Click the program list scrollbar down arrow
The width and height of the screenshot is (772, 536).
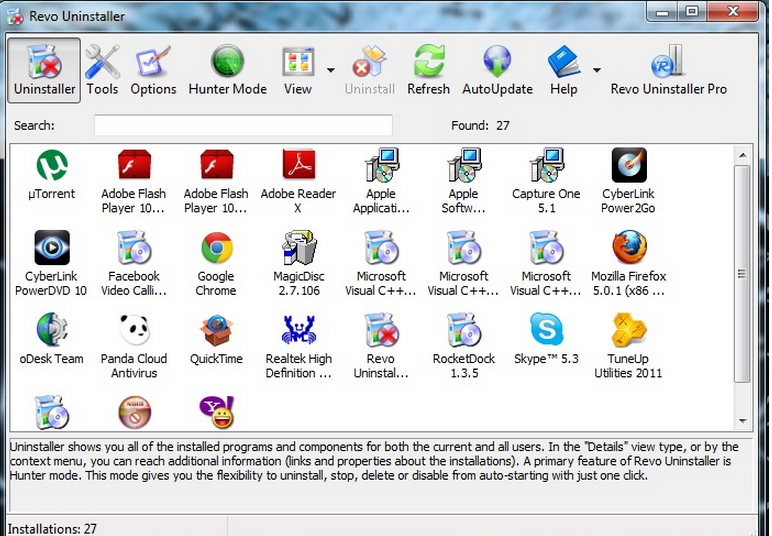pyautogui.click(x=743, y=422)
